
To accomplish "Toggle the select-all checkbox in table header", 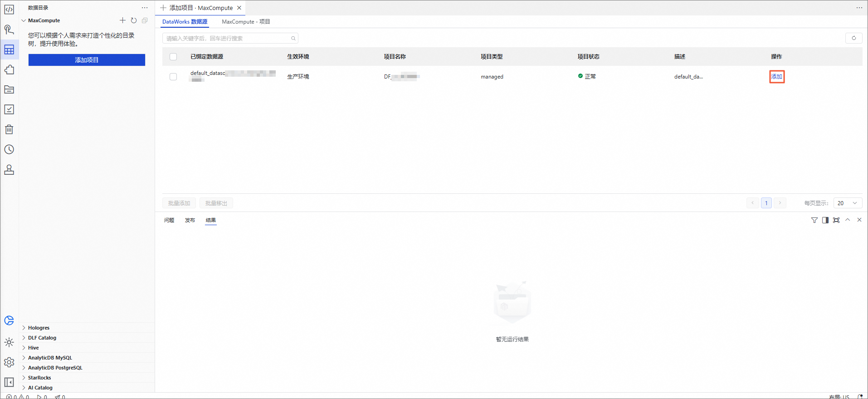I will coord(173,57).
